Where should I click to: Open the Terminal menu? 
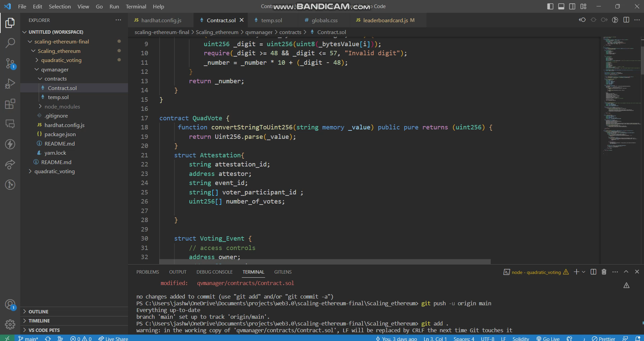point(136,6)
